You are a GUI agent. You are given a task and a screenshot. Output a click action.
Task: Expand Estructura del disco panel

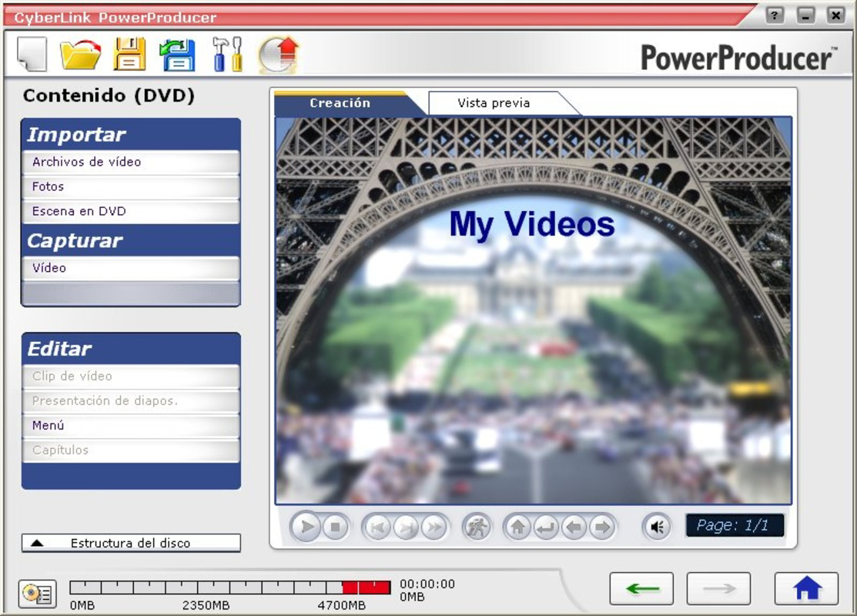point(131,543)
